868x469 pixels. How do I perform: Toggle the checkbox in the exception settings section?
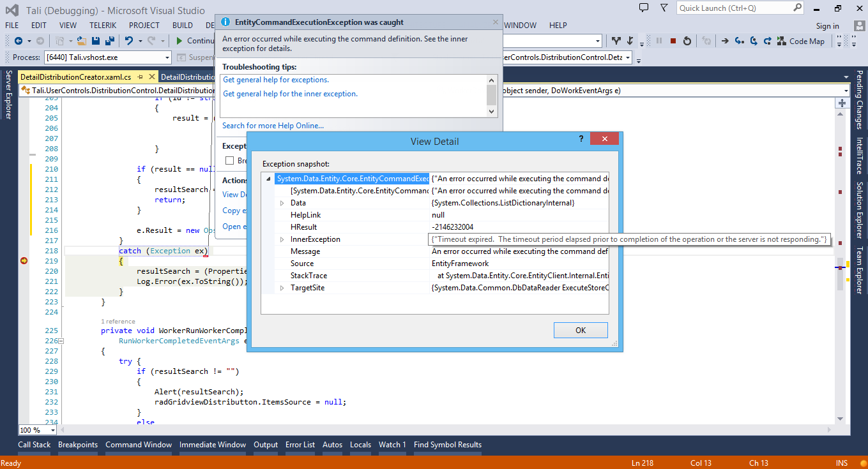(229, 161)
